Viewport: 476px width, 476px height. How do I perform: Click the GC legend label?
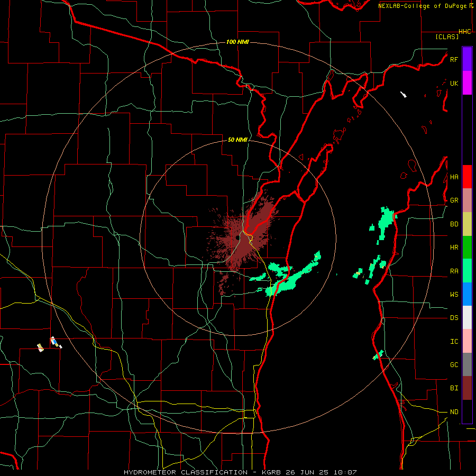click(454, 365)
